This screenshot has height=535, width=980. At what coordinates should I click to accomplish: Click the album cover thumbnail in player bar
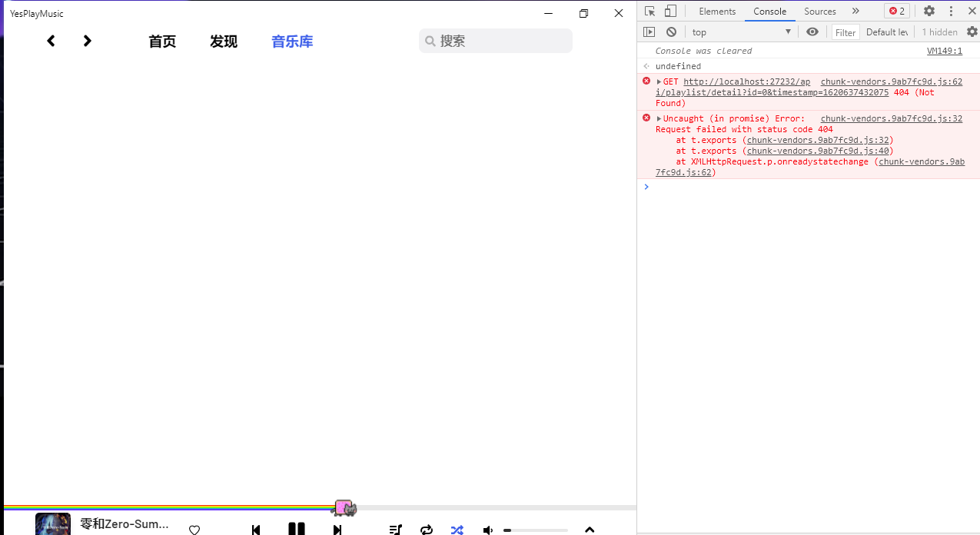tap(53, 524)
